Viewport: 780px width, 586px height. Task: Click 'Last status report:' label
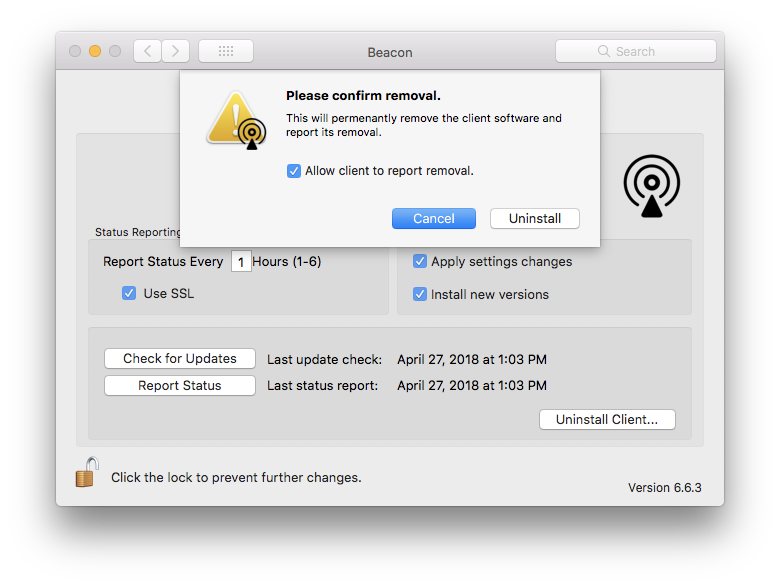(x=322, y=386)
